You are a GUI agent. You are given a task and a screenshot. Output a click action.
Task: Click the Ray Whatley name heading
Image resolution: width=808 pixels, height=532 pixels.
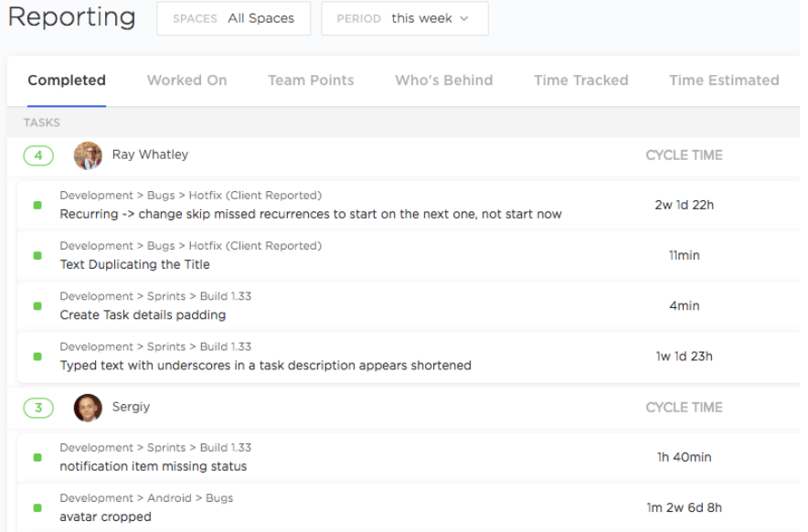pos(150,154)
